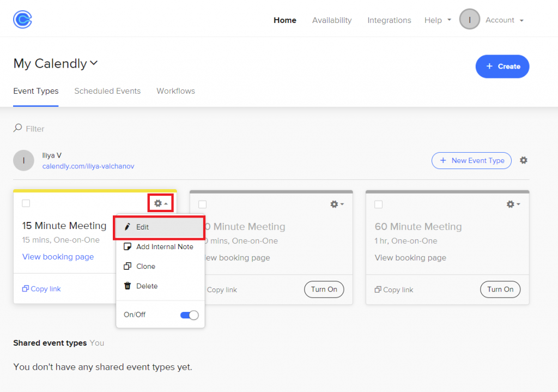Viewport: 558px width, 392px height.
Task: Open the 60 Minute Meeting title
Action: [x=418, y=227]
